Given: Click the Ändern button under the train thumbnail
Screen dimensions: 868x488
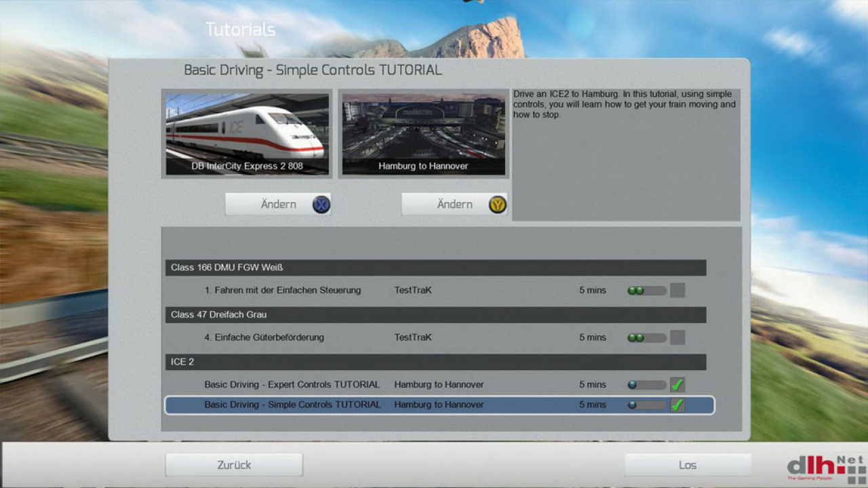Looking at the screenshot, I should (x=278, y=204).
